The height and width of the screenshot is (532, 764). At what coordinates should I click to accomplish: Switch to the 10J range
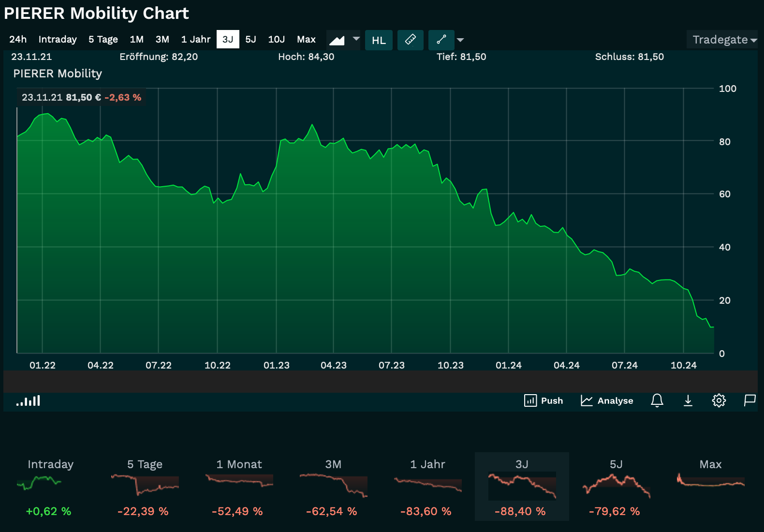pyautogui.click(x=277, y=39)
